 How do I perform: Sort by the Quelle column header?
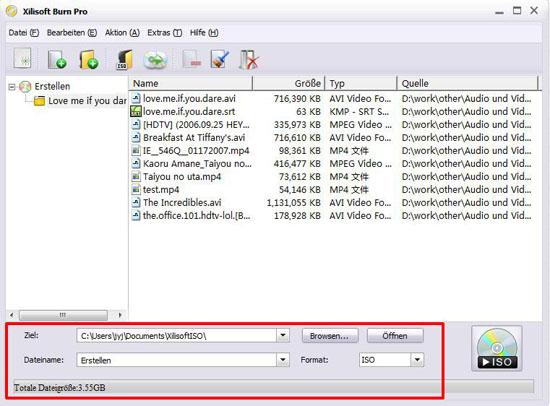(x=467, y=84)
